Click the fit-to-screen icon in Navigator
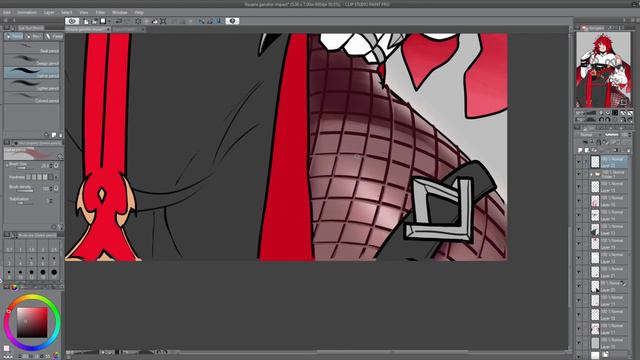 (x=615, y=113)
